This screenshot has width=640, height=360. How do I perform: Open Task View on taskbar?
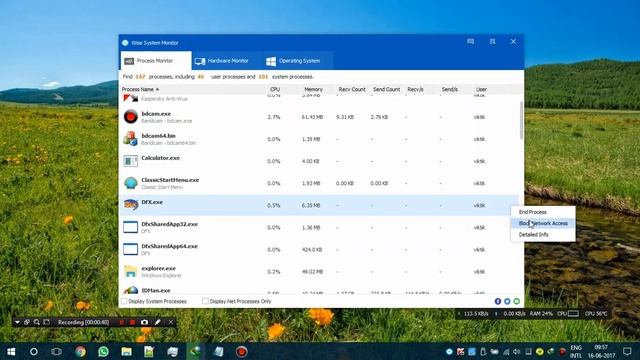pyautogui.click(x=56, y=351)
